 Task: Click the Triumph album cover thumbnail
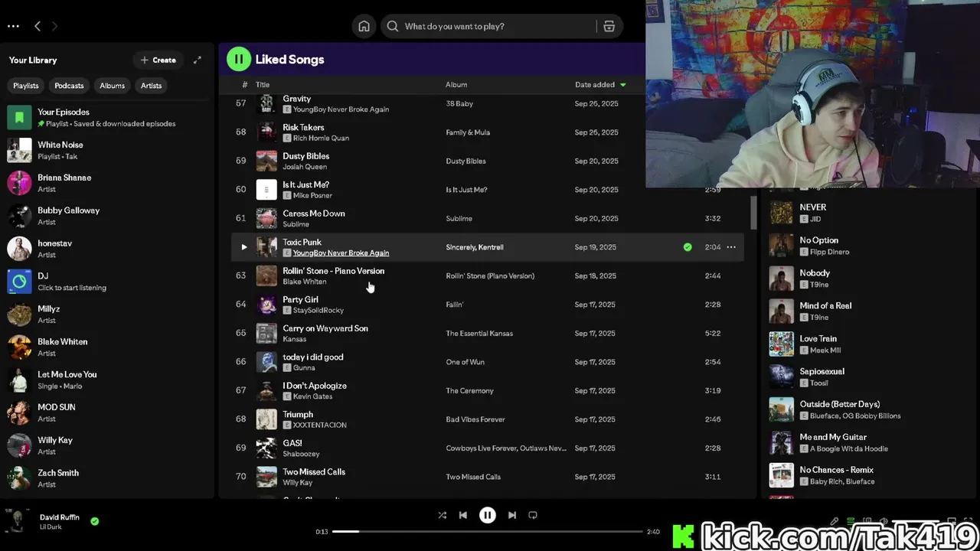click(266, 419)
